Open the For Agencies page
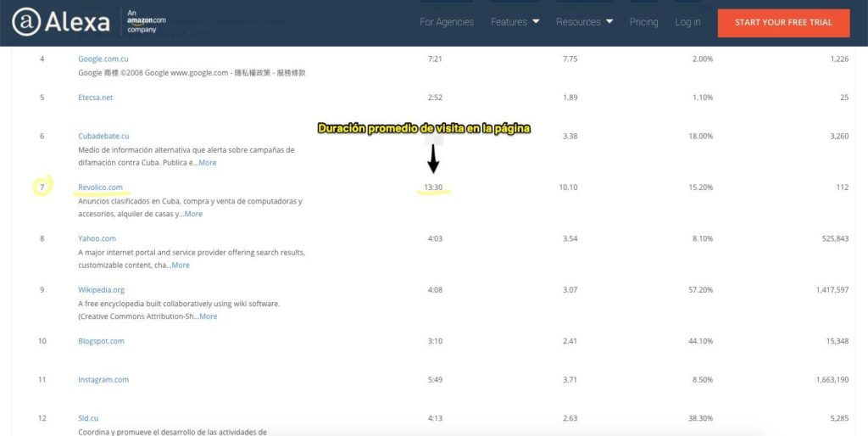Image resolution: width=868 pixels, height=436 pixels. [447, 22]
